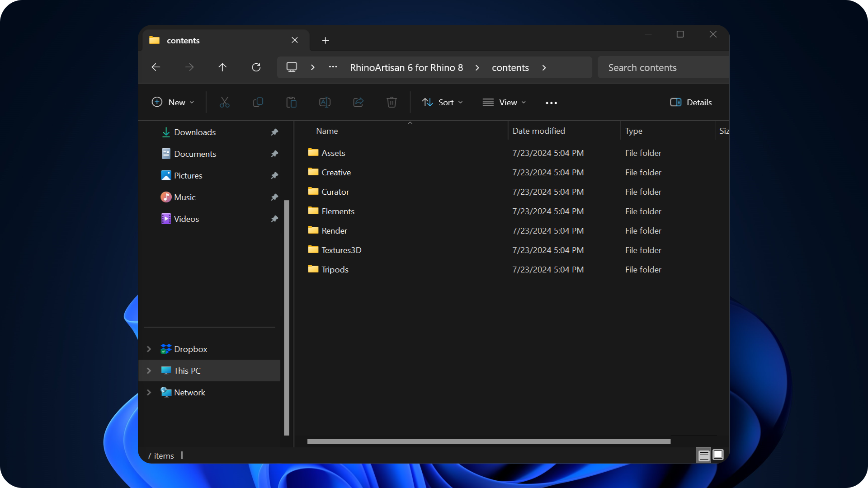The width and height of the screenshot is (868, 488).
Task: Open the See more ellipsis menu
Action: click(x=551, y=103)
